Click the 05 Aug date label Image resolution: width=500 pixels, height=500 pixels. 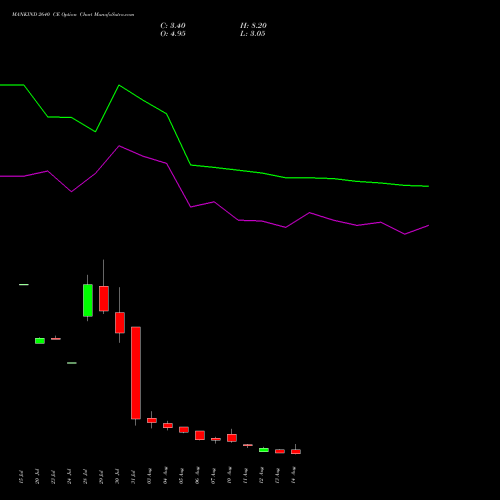tap(181, 476)
